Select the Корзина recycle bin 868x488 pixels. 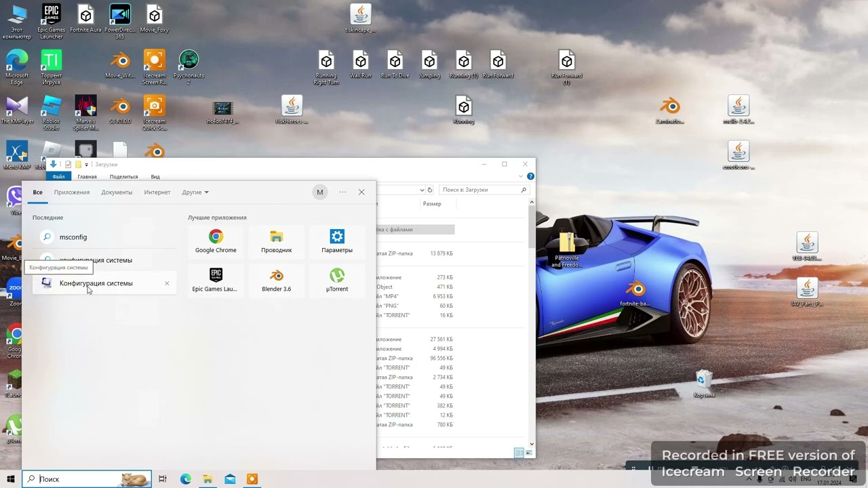pos(704,384)
